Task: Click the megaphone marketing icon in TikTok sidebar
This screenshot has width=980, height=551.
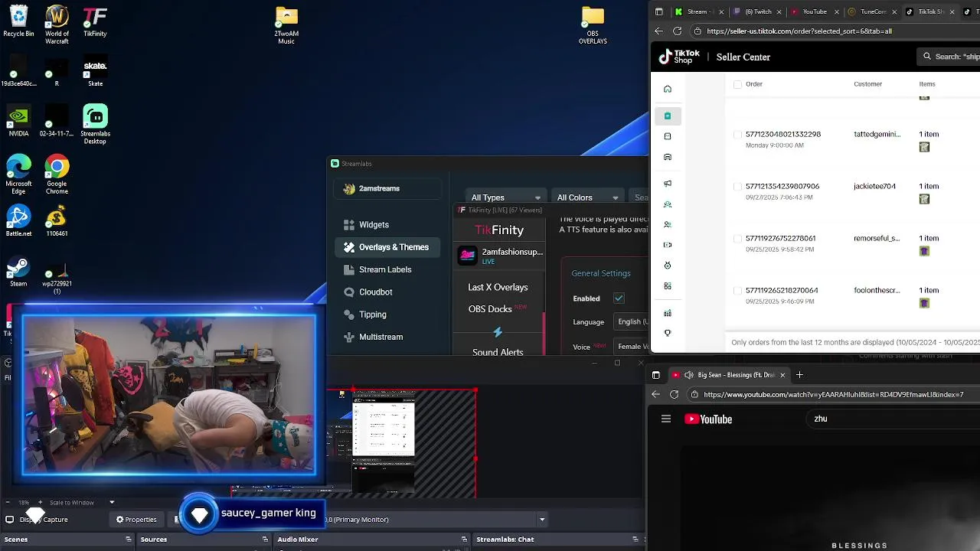Action: [668, 183]
